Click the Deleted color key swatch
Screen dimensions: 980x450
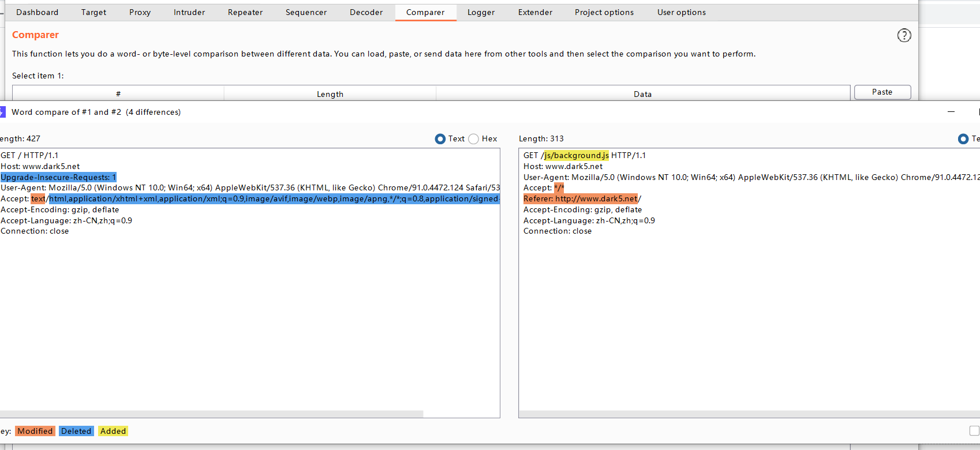(x=76, y=431)
